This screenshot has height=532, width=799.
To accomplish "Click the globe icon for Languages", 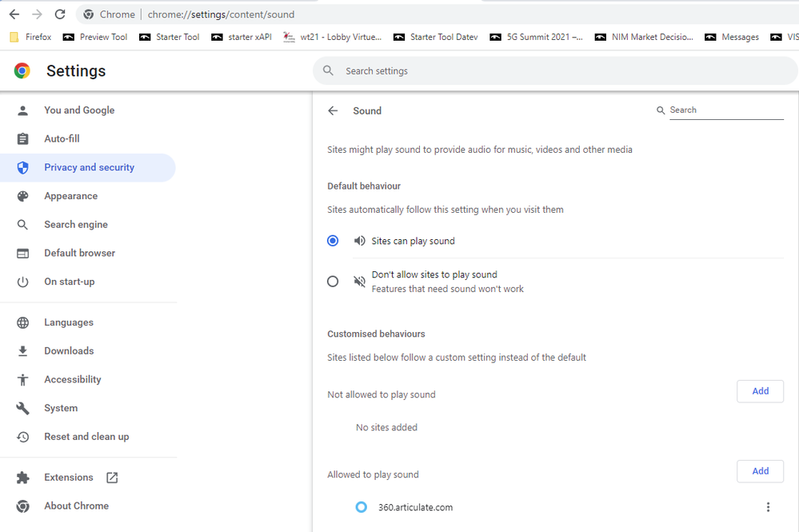I will [x=23, y=322].
